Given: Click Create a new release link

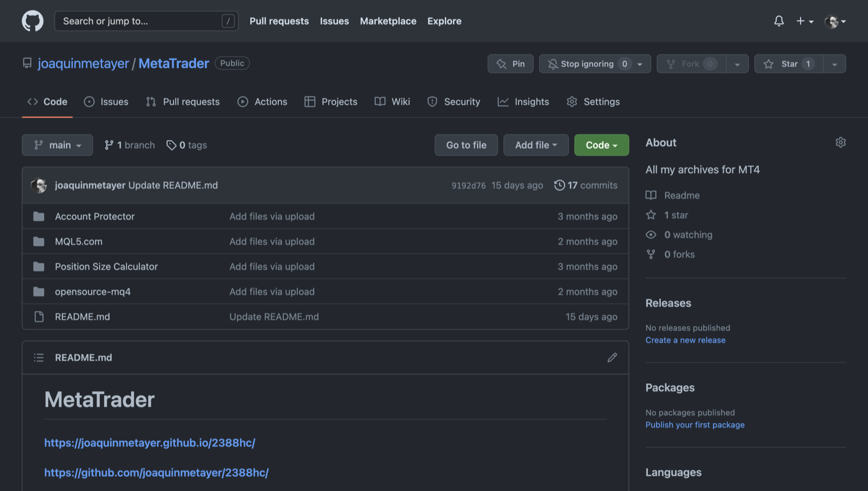Looking at the screenshot, I should (x=685, y=340).
